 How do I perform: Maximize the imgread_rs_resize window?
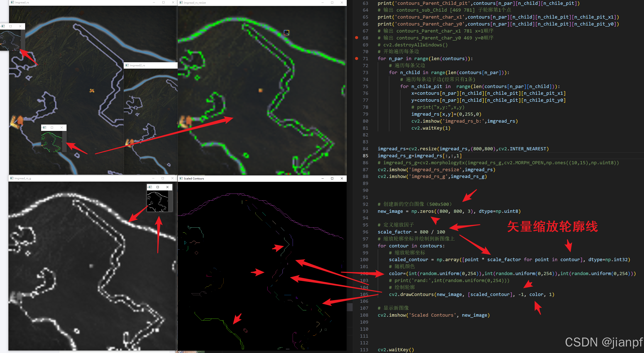coord(332,3)
